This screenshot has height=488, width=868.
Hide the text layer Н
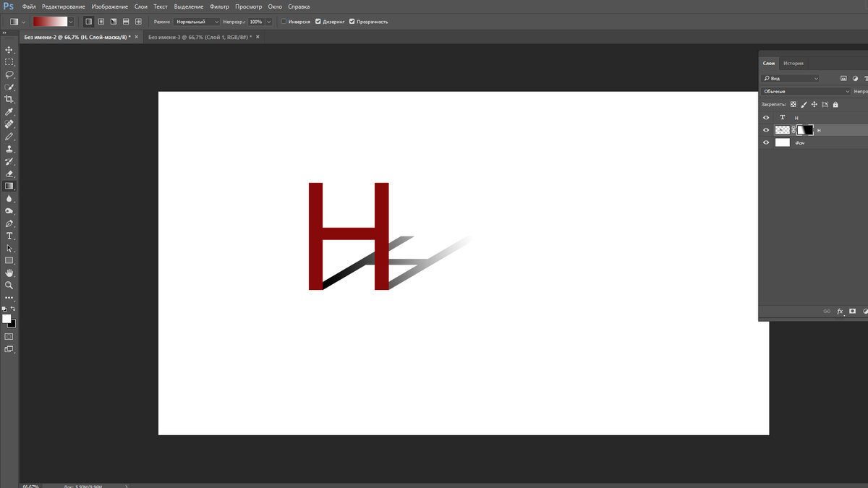(x=766, y=117)
